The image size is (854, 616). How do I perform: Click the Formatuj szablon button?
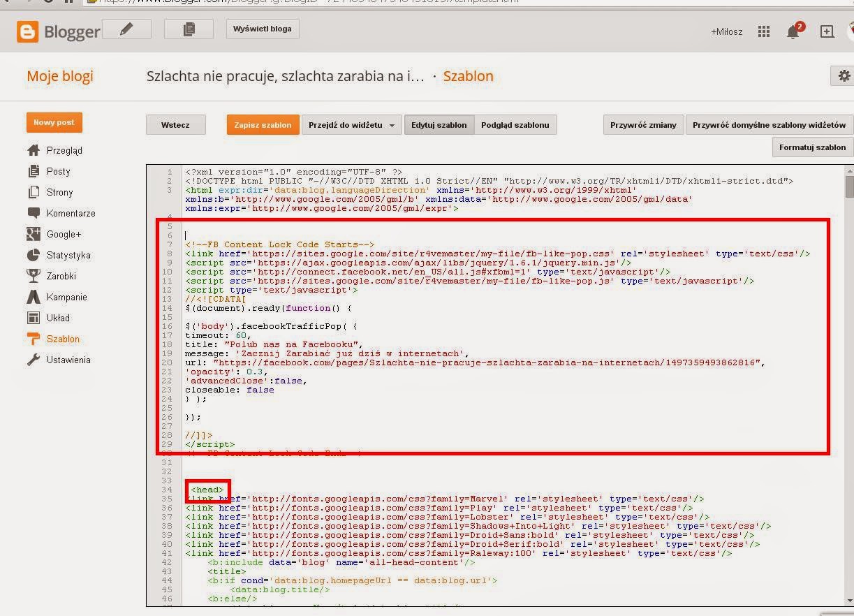(x=812, y=147)
